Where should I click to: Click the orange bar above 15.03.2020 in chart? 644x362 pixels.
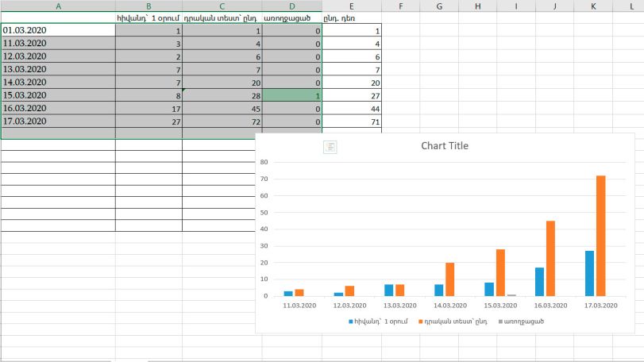[x=500, y=272]
